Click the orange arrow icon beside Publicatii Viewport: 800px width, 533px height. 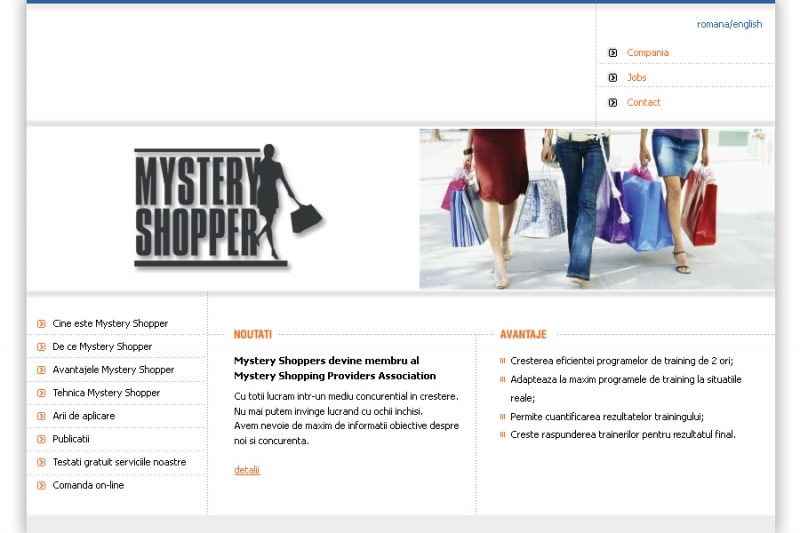coord(41,439)
